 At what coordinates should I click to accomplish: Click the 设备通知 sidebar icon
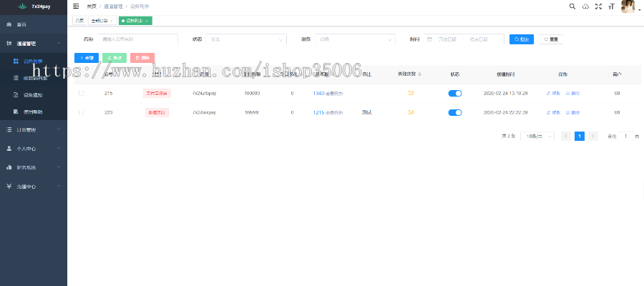[16, 95]
